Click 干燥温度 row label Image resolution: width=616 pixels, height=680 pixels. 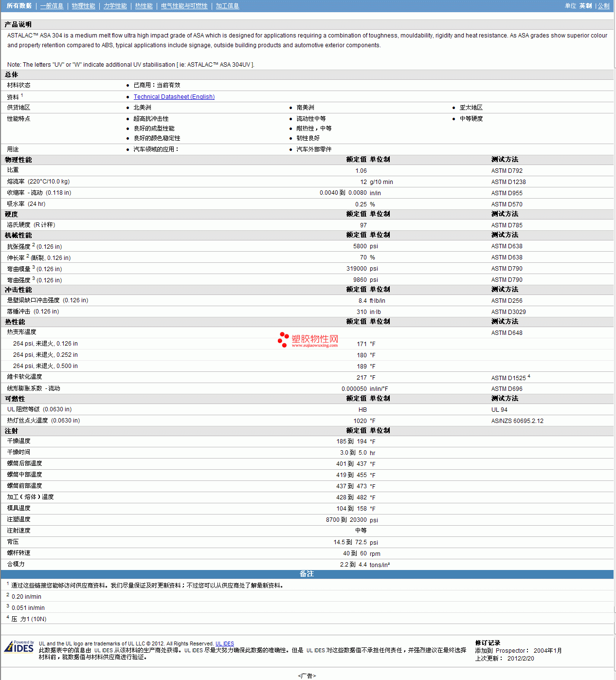pyautogui.click(x=18, y=441)
